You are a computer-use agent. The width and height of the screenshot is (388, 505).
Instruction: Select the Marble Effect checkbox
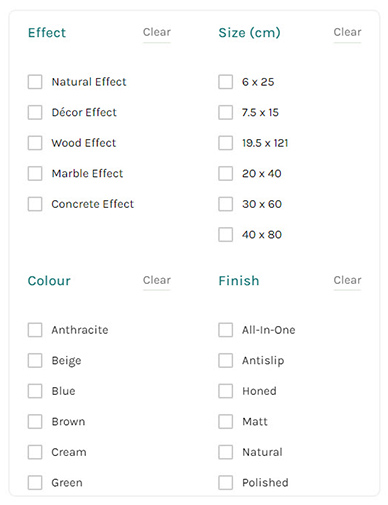(x=35, y=173)
